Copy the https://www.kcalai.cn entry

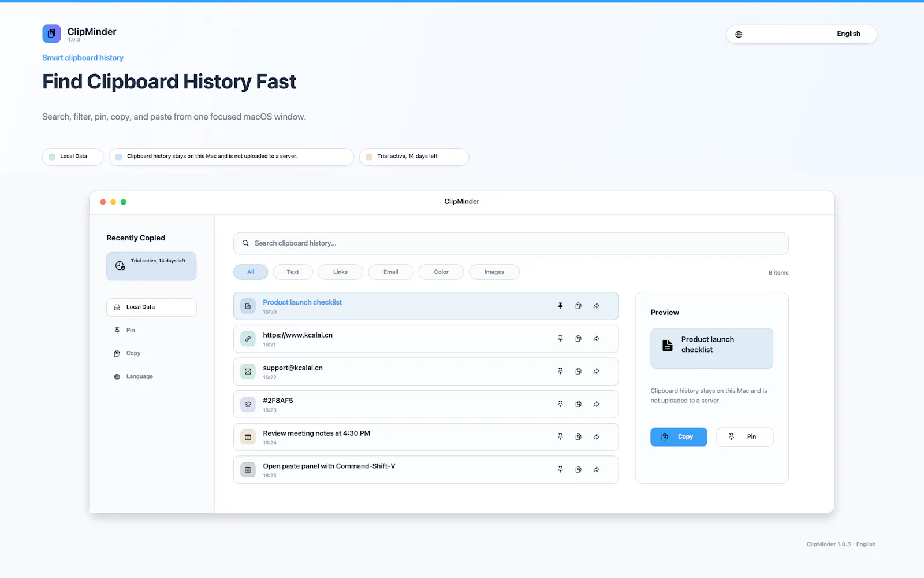click(578, 339)
